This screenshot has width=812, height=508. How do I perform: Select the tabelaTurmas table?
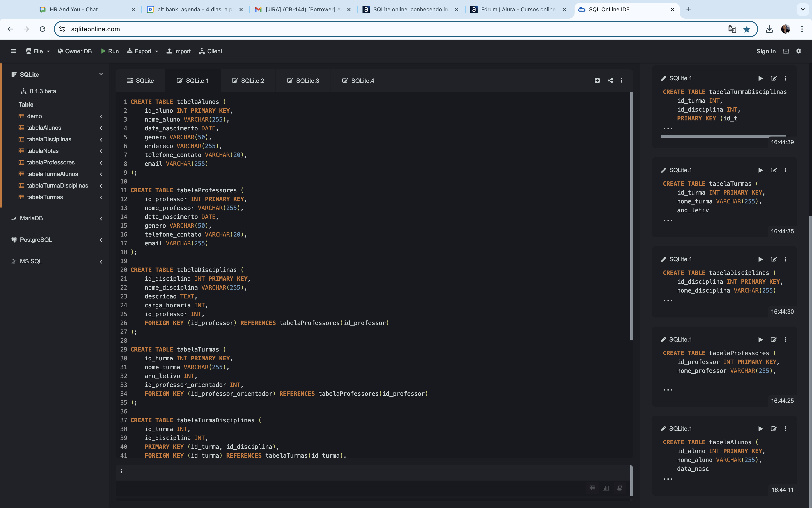coord(45,197)
